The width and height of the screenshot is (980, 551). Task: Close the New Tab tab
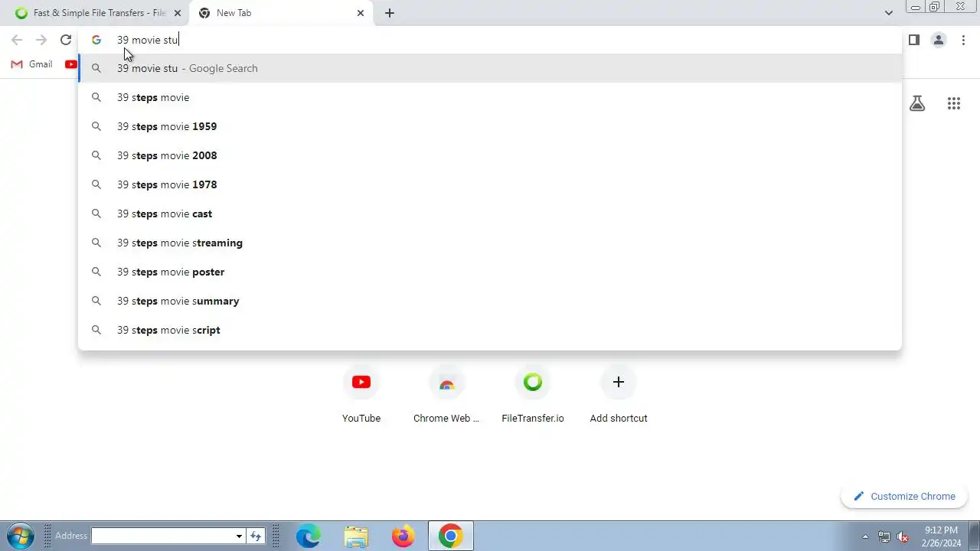[x=361, y=13]
